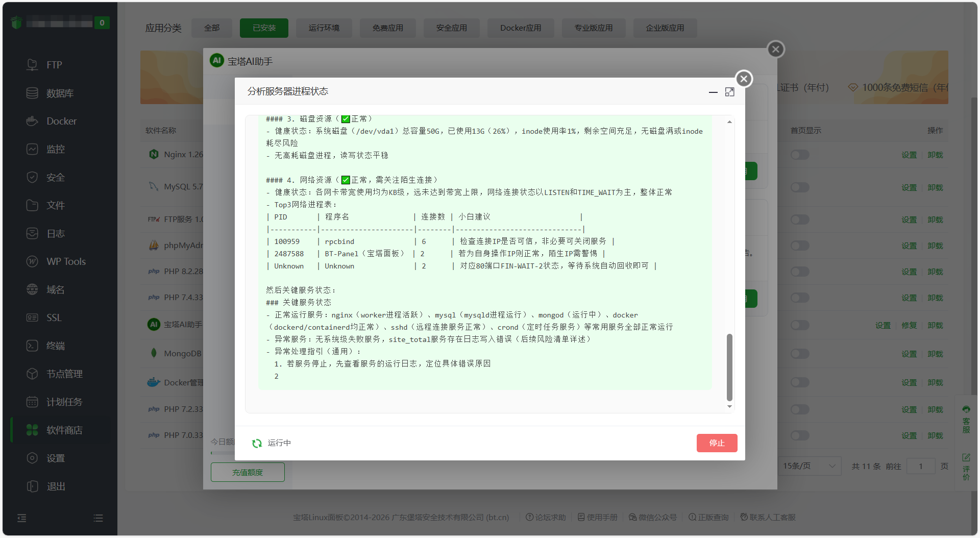This screenshot has height=538, width=980.
Task: Select the Docker应用 category tab
Action: [521, 28]
